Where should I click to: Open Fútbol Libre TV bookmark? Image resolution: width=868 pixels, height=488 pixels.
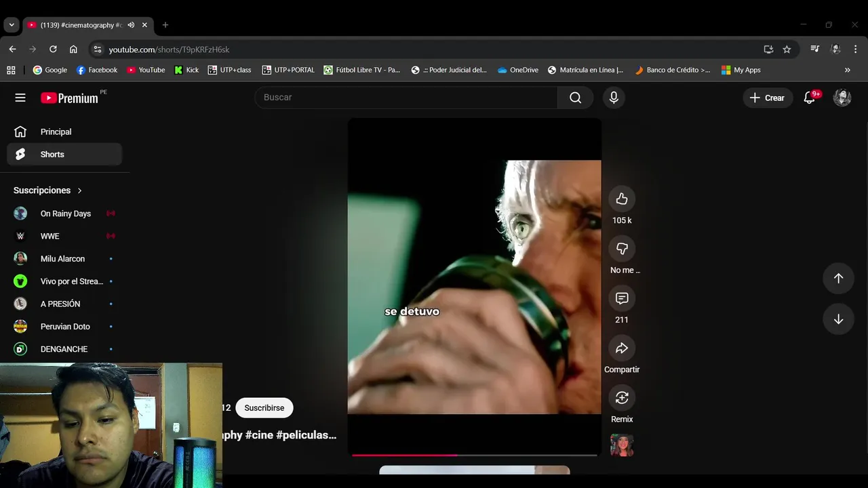pyautogui.click(x=362, y=70)
